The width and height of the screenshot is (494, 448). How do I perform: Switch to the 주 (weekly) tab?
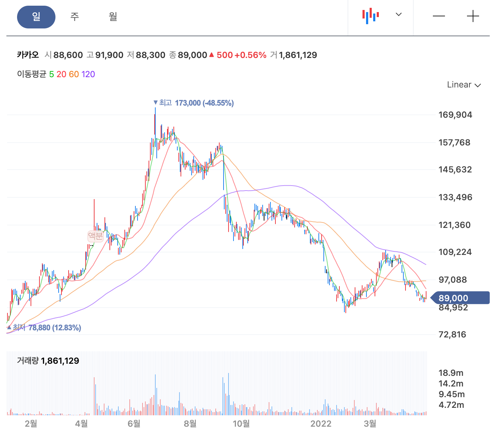[x=75, y=17]
